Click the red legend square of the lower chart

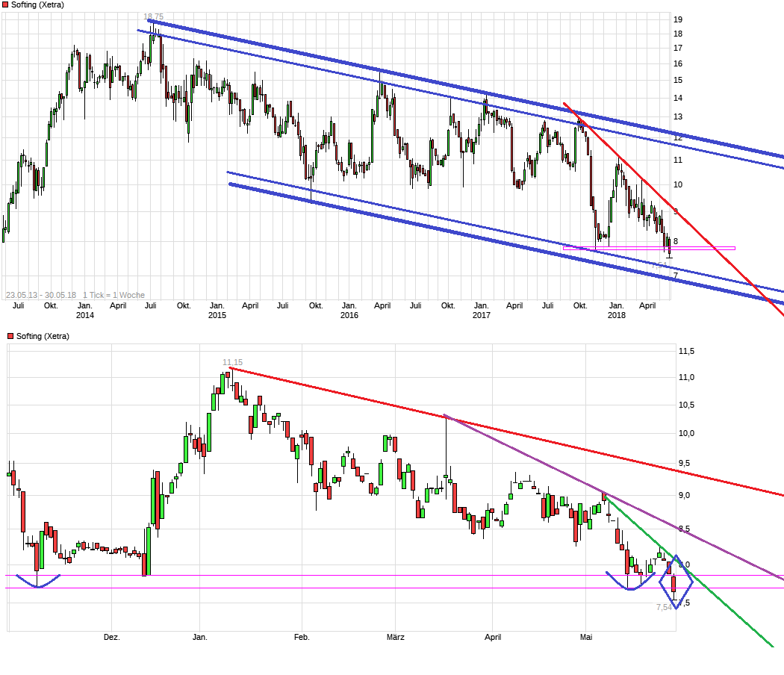tap(10, 336)
